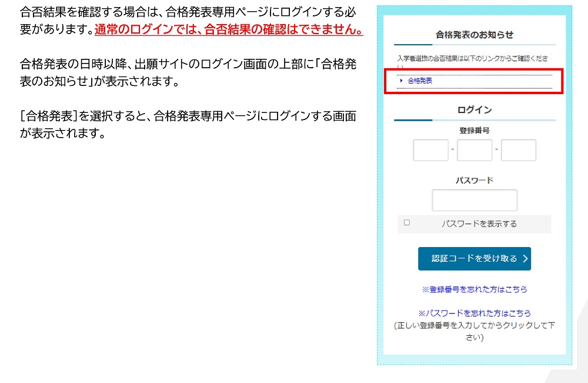
Task: Enable パスワードを表示する checkbox
Action: 407,222
